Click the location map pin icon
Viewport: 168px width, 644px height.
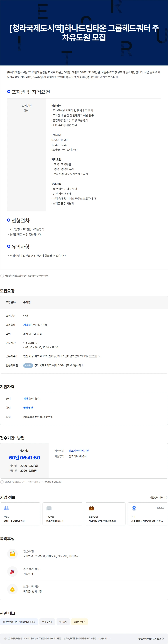(134, 508)
